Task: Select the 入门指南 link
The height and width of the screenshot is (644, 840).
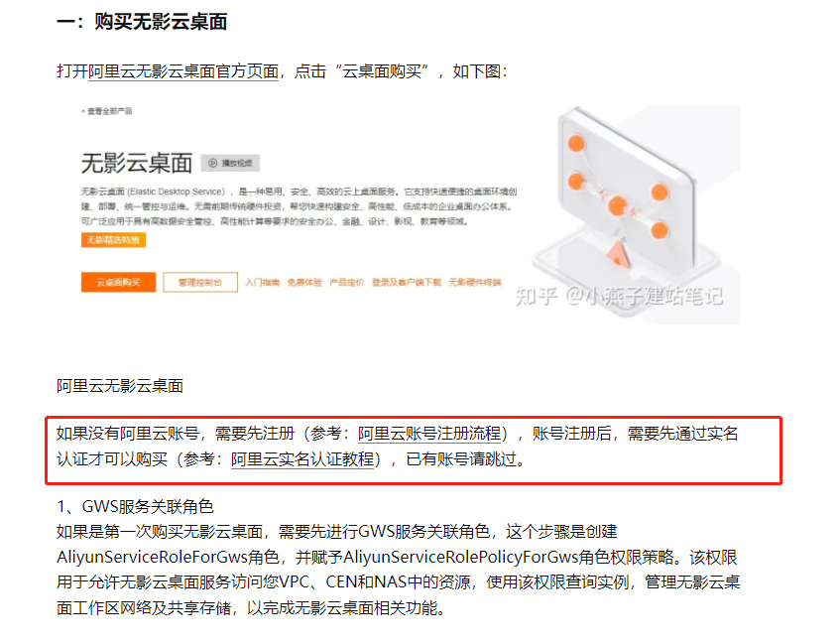Action: [x=263, y=283]
